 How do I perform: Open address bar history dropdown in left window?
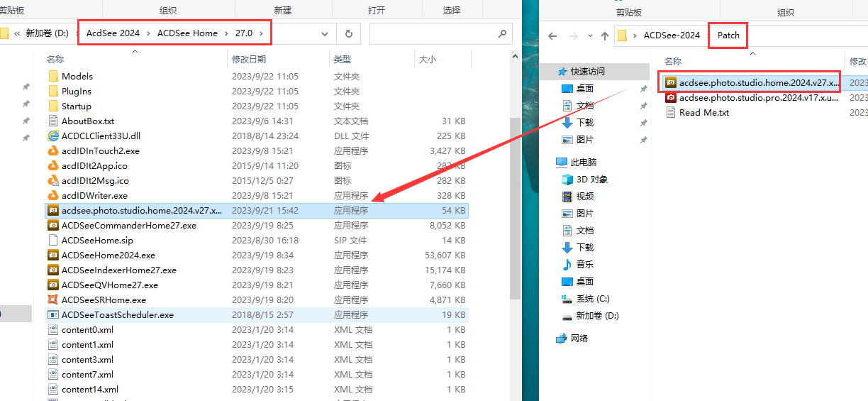point(325,33)
